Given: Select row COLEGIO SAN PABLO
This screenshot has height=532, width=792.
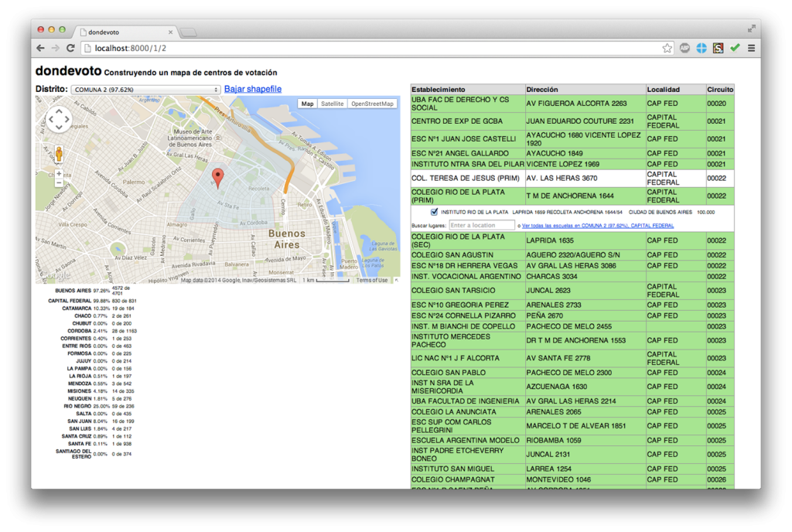Looking at the screenshot, I should [x=572, y=373].
